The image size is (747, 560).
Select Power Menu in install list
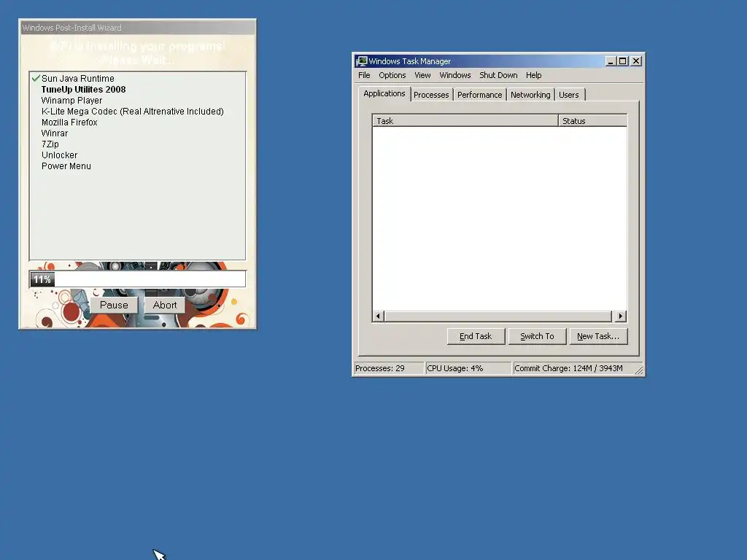point(66,166)
